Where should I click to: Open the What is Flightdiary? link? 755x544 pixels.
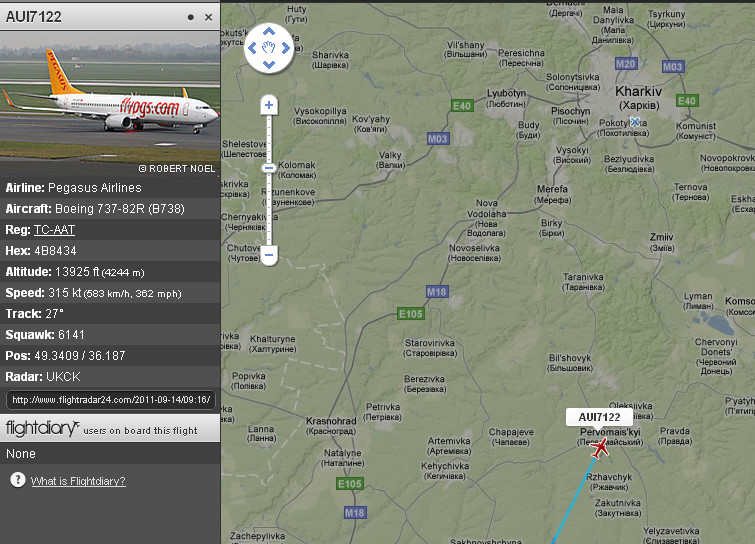point(78,481)
